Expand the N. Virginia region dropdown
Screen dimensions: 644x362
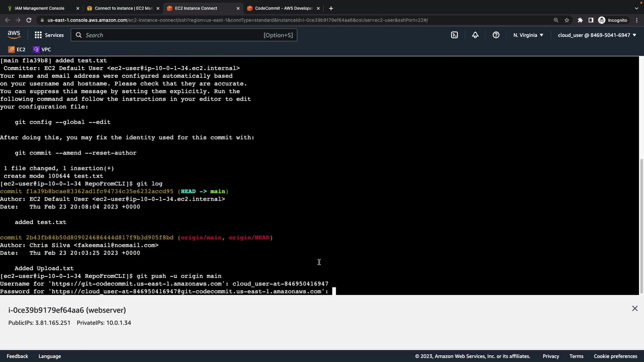(x=528, y=35)
